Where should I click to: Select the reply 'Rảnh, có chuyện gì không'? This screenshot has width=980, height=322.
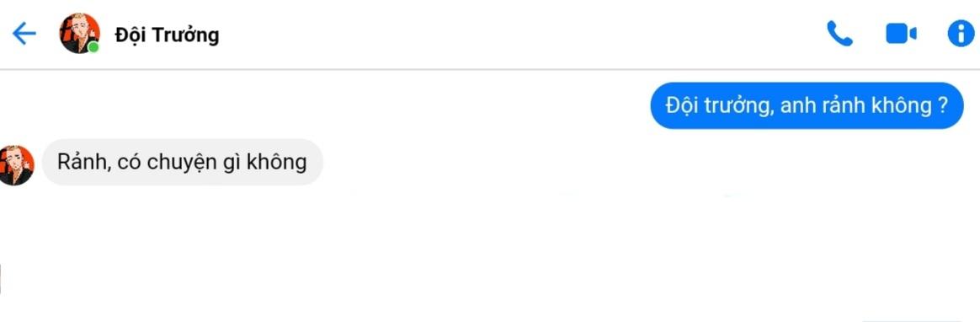tap(182, 163)
